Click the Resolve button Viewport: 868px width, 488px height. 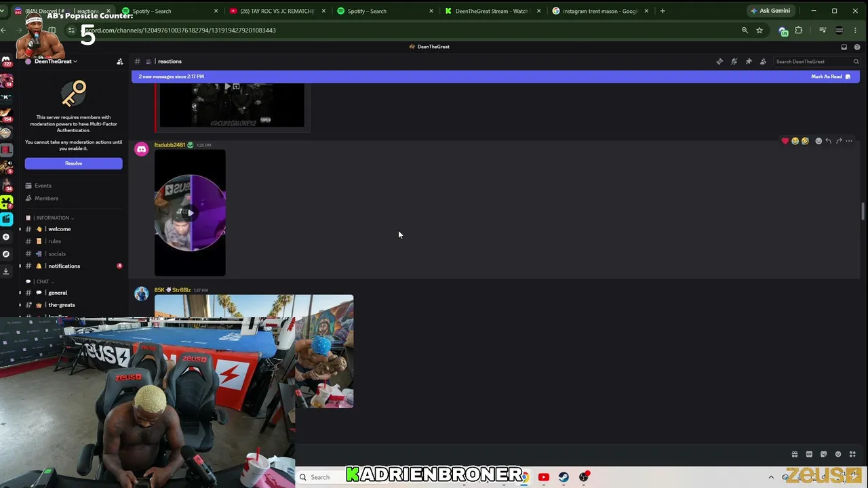[73, 163]
